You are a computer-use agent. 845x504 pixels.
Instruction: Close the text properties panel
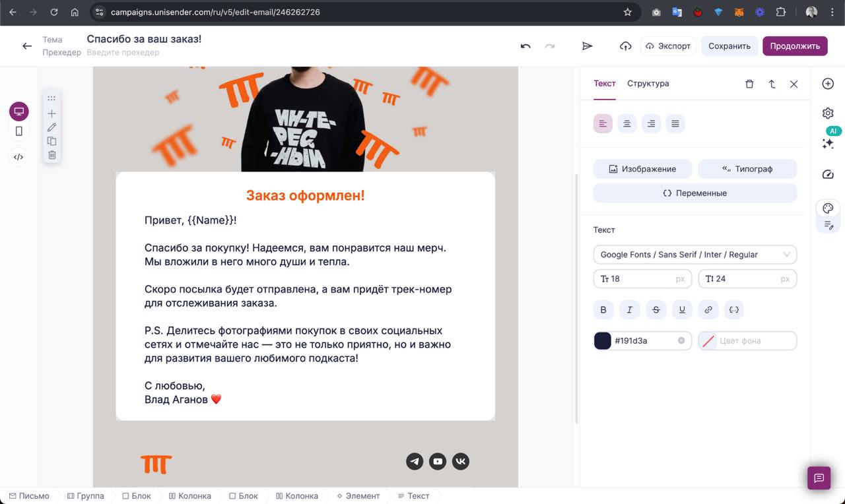tap(794, 84)
